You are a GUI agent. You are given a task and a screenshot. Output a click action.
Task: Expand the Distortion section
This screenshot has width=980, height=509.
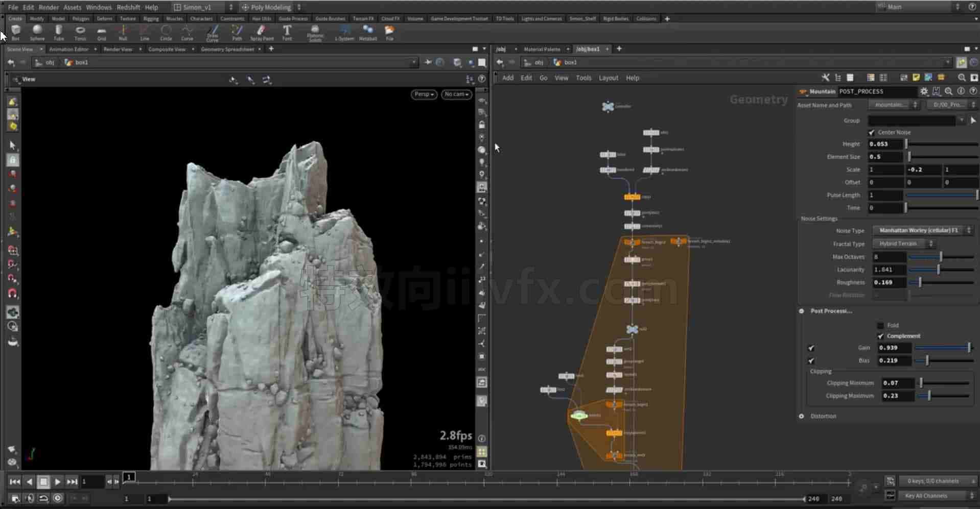(x=801, y=416)
